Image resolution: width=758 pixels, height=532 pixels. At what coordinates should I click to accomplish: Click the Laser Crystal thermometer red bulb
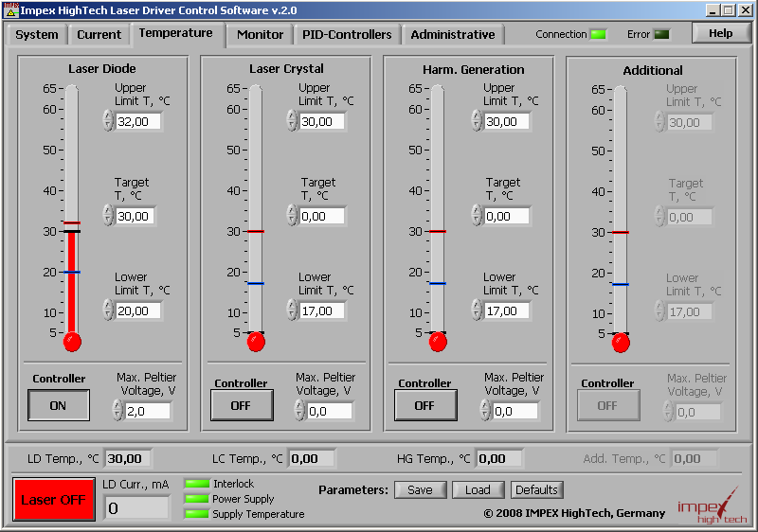coord(256,342)
